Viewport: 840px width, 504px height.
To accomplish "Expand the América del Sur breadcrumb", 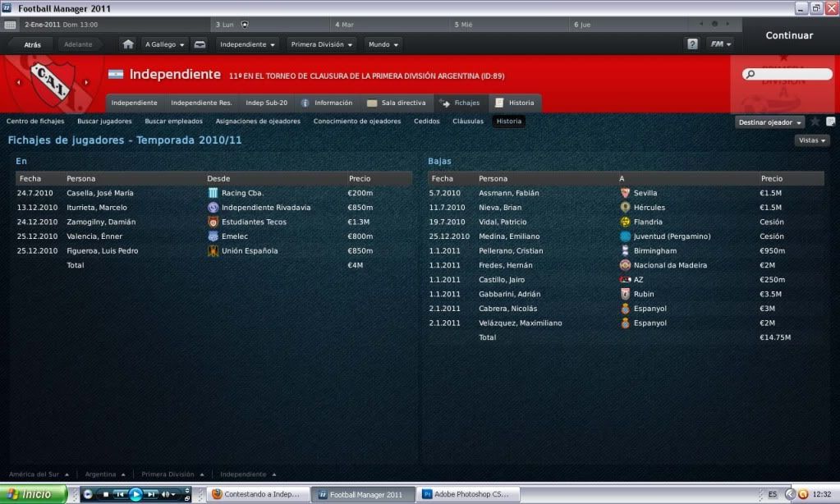I will (39, 474).
